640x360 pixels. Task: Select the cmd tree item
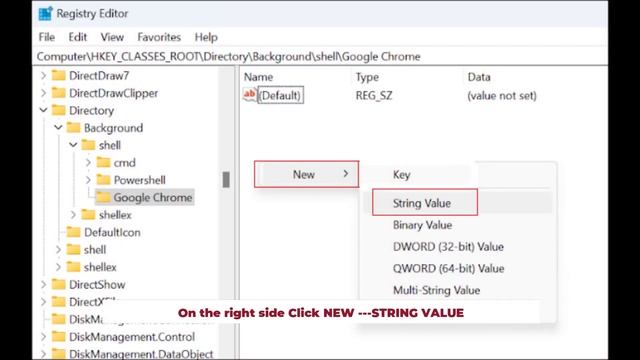[124, 162]
